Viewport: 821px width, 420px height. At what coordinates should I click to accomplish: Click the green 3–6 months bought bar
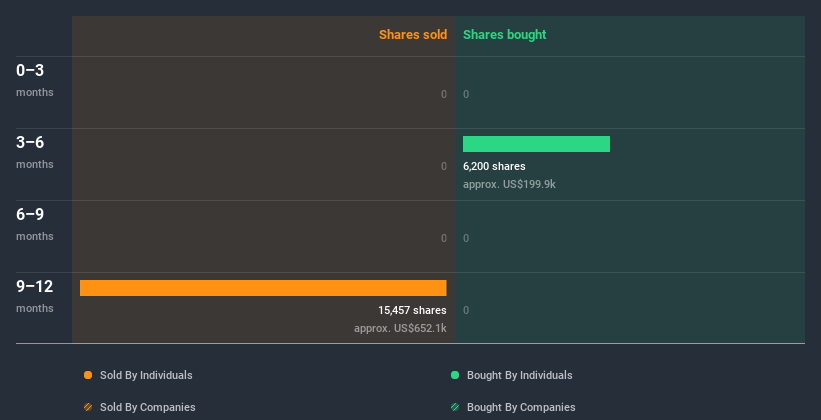click(536, 144)
